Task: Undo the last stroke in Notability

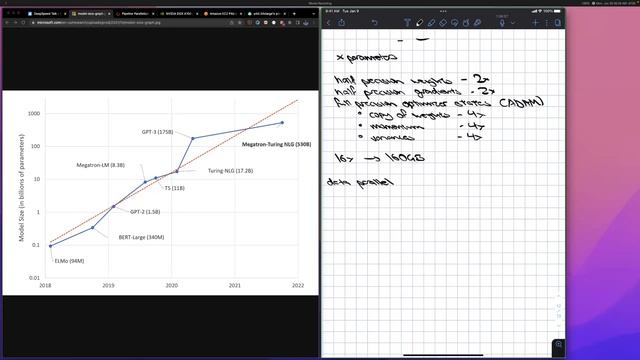Action: pyautogui.click(x=374, y=23)
